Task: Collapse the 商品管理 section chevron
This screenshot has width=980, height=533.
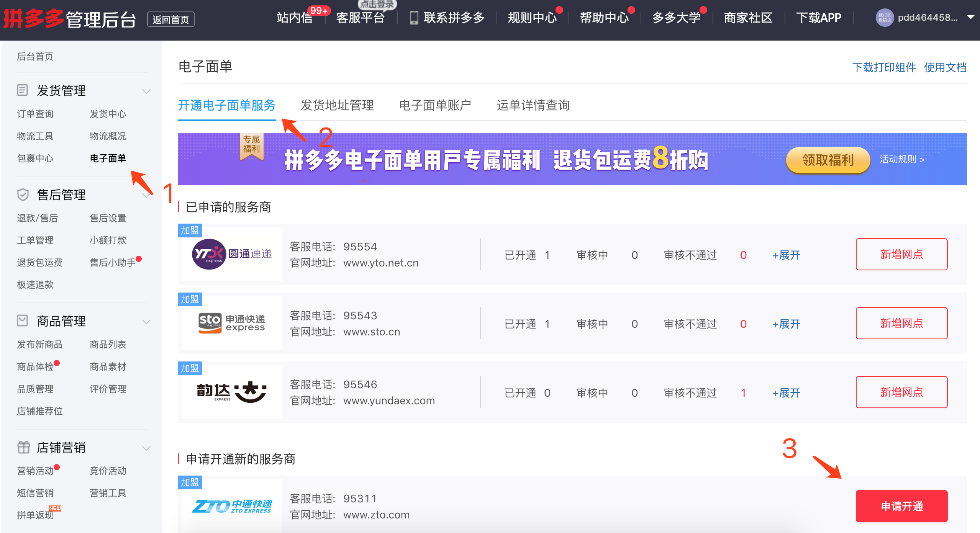Action: click(146, 322)
